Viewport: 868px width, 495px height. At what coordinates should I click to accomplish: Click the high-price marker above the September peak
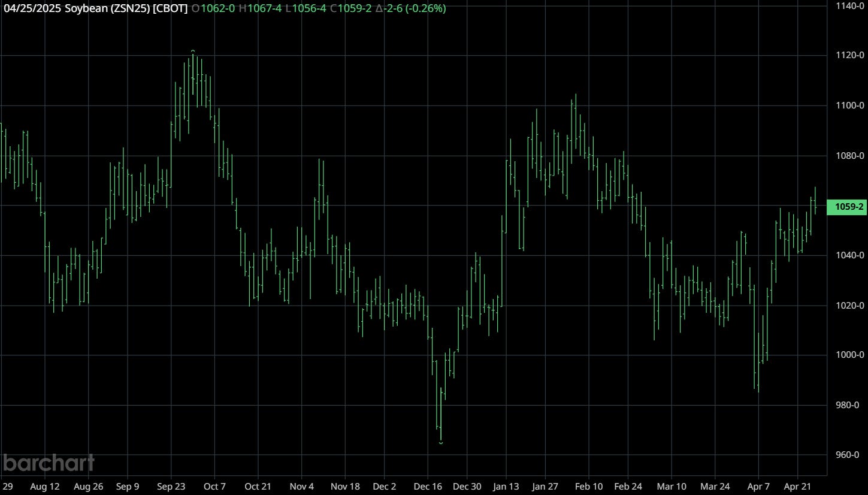(x=193, y=51)
